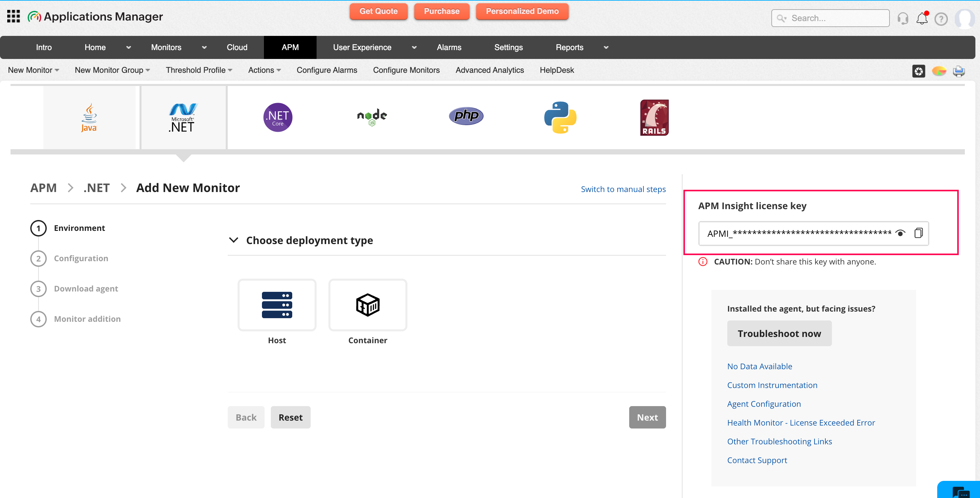Select the Node.js platform icon
Screen dimensions: 980x498
tap(372, 117)
